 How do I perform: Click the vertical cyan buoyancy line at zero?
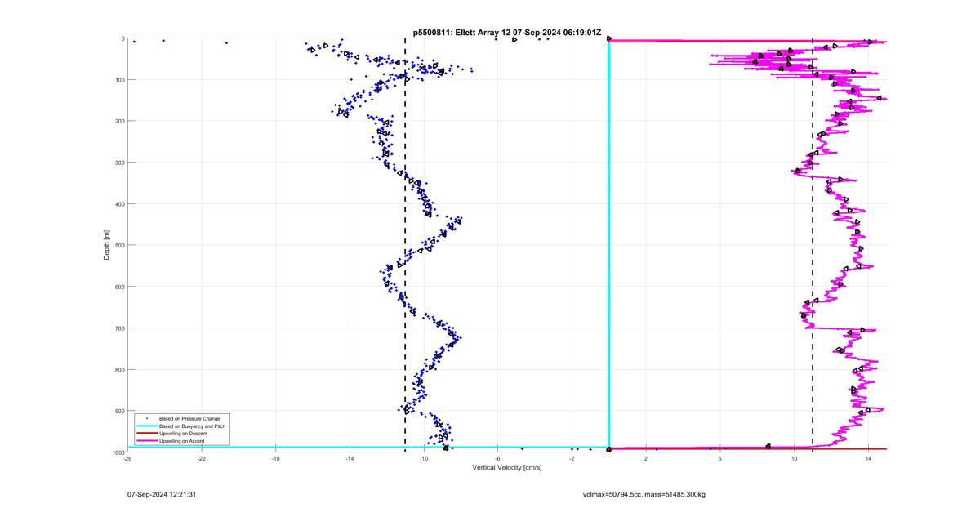pos(608,245)
